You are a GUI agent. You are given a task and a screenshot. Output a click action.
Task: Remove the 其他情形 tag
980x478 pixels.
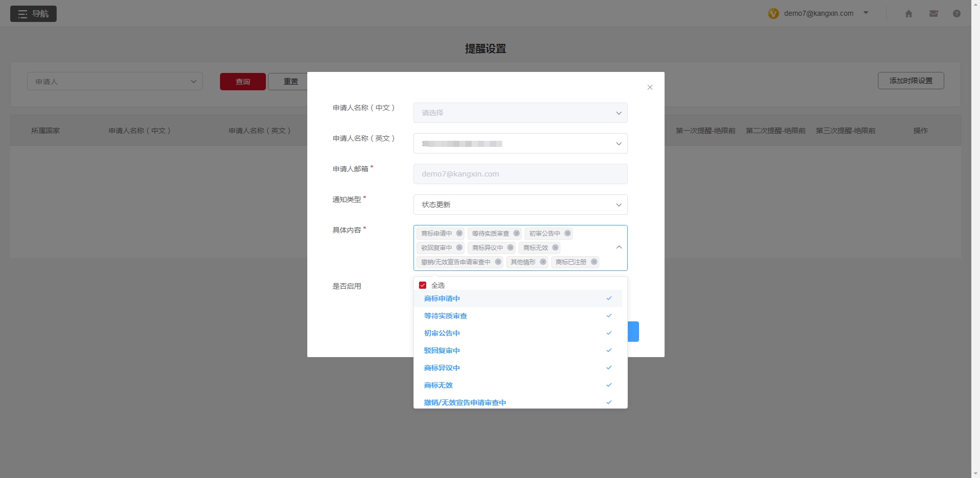point(543,262)
